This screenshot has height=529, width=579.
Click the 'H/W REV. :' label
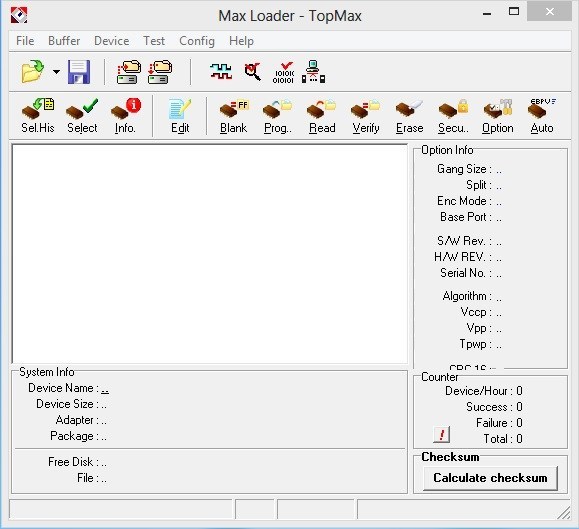463,257
